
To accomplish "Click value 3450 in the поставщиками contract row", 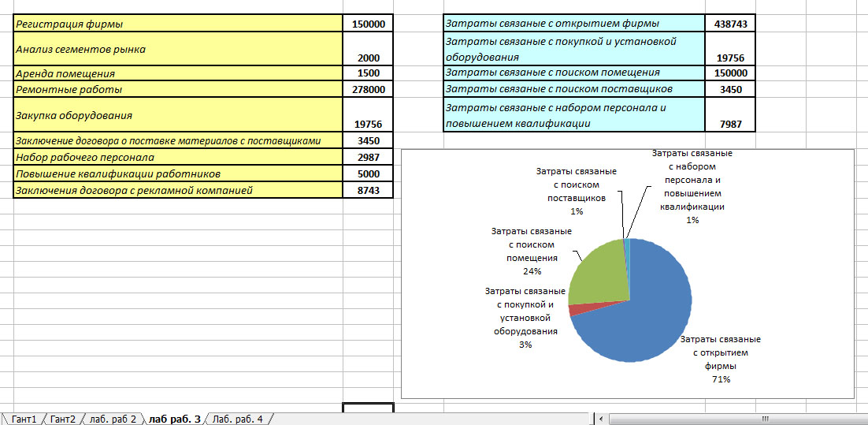I will (x=368, y=140).
